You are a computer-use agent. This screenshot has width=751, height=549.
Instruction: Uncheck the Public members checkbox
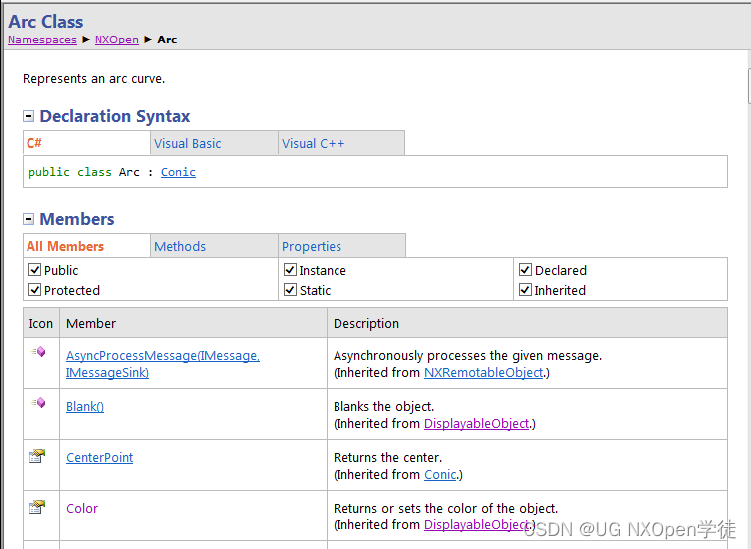tap(35, 270)
